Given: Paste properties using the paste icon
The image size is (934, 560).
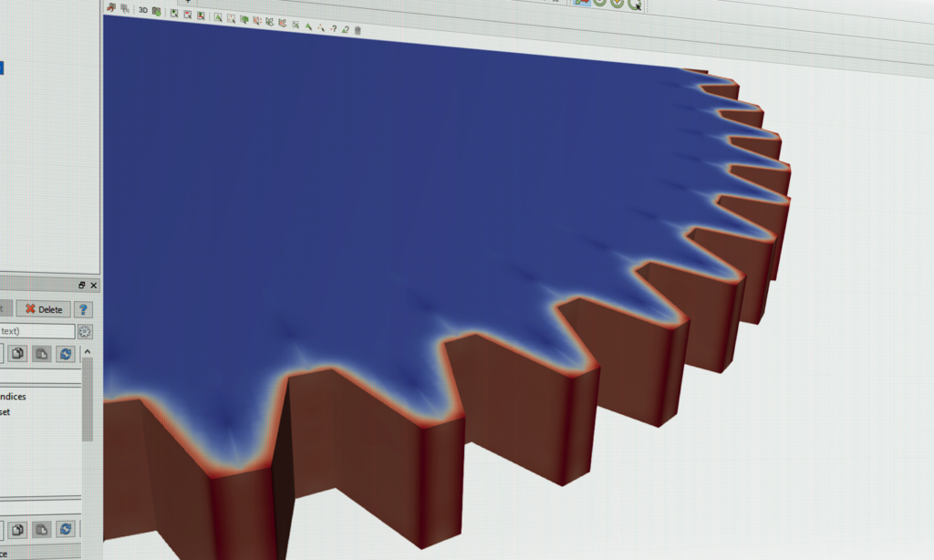Looking at the screenshot, I should (x=41, y=354).
